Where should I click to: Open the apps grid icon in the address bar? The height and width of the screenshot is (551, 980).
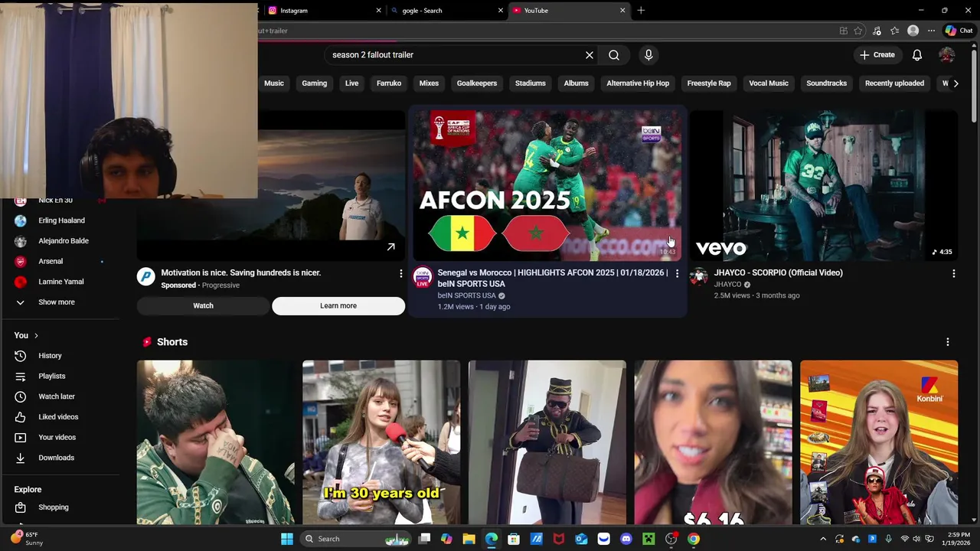tap(843, 31)
